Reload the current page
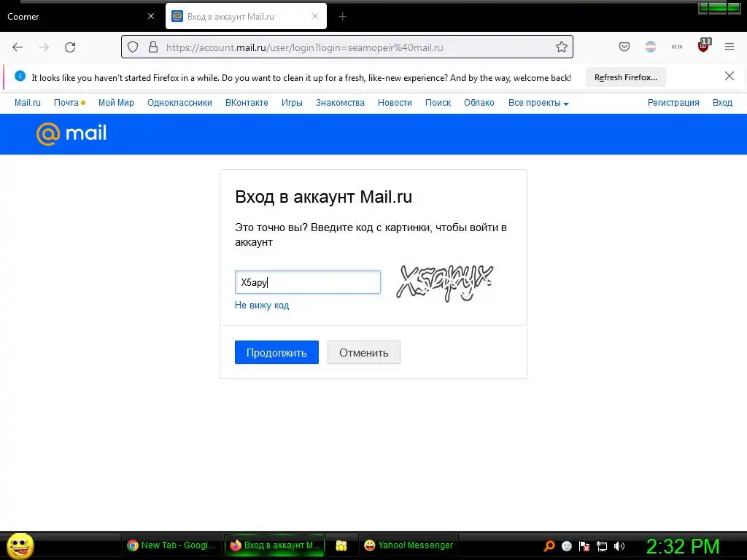 point(70,47)
